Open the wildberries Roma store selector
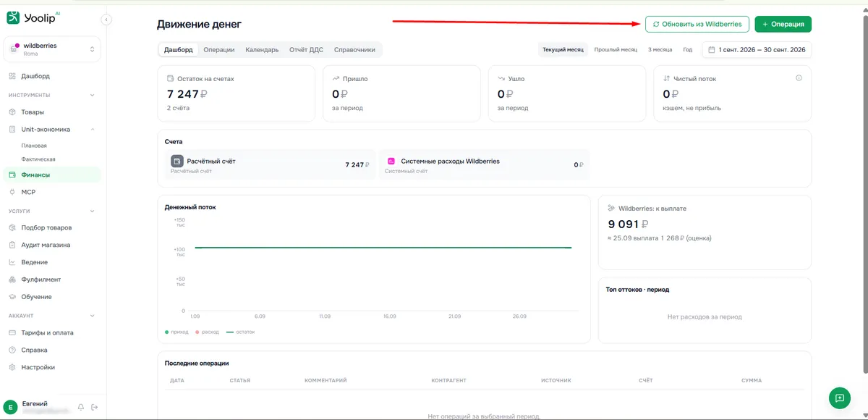Viewport: 868px width, 420px height. click(52, 49)
